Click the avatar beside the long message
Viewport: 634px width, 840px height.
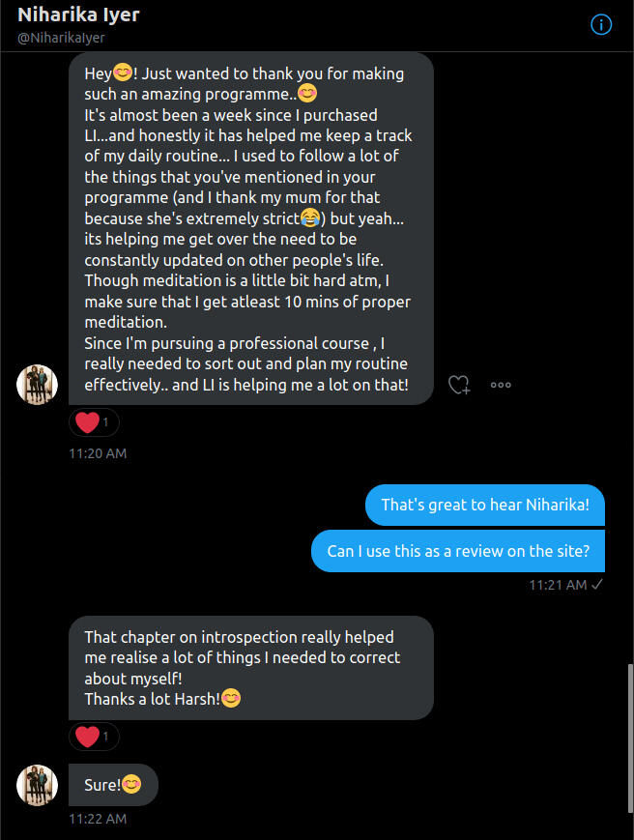tap(38, 385)
